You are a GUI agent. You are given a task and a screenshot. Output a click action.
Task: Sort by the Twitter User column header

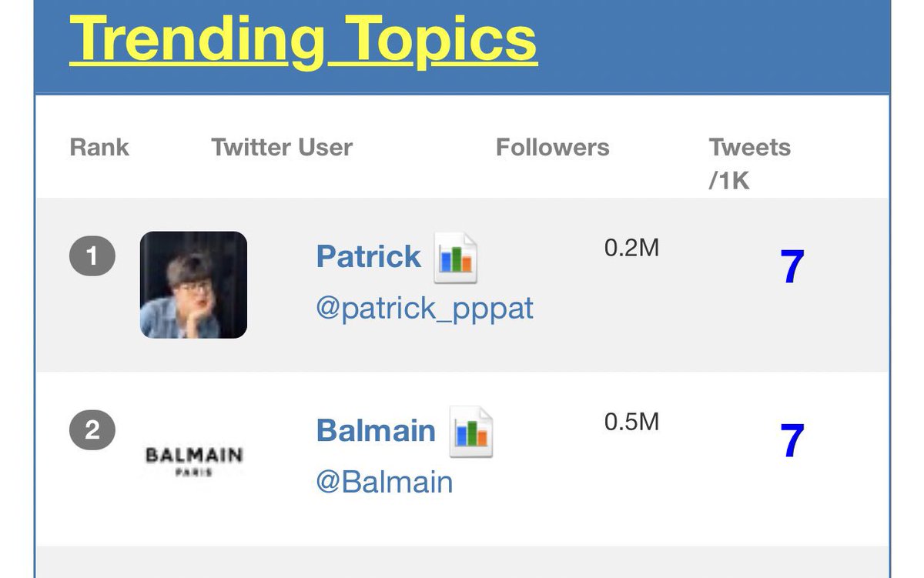click(282, 147)
